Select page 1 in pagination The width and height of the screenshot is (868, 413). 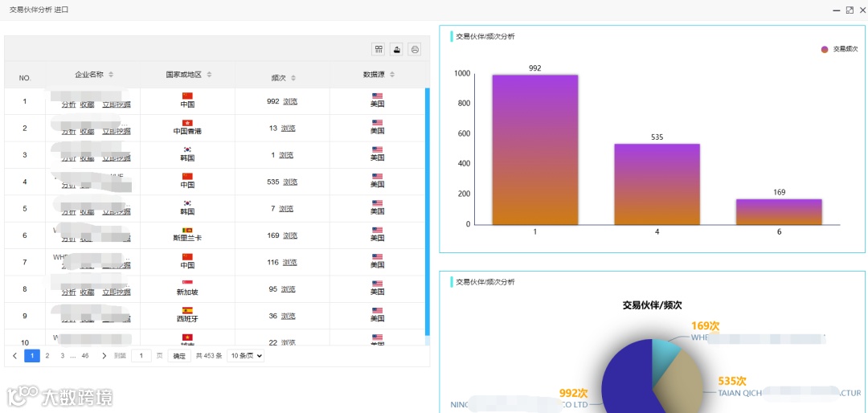point(32,356)
